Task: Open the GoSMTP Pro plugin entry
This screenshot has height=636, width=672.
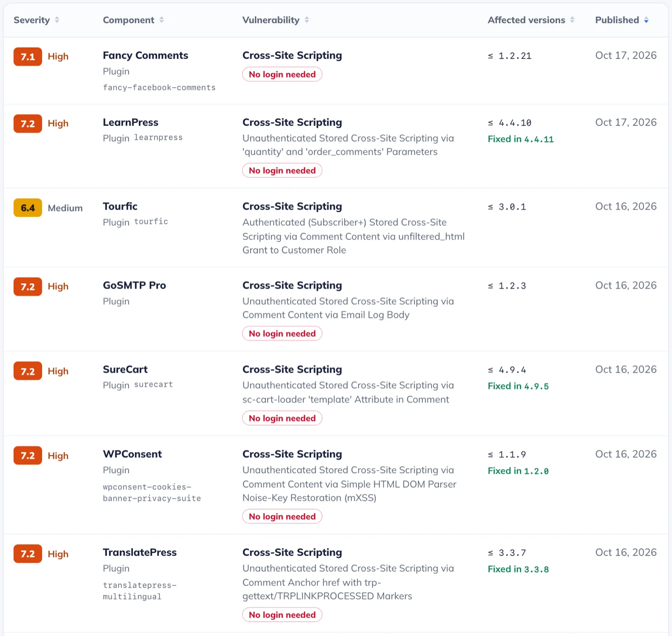Action: (134, 285)
